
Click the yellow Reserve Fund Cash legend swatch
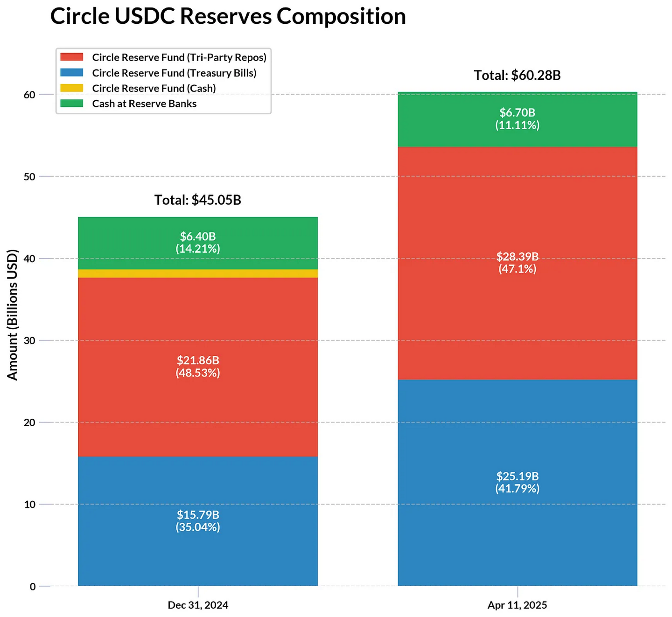point(71,88)
